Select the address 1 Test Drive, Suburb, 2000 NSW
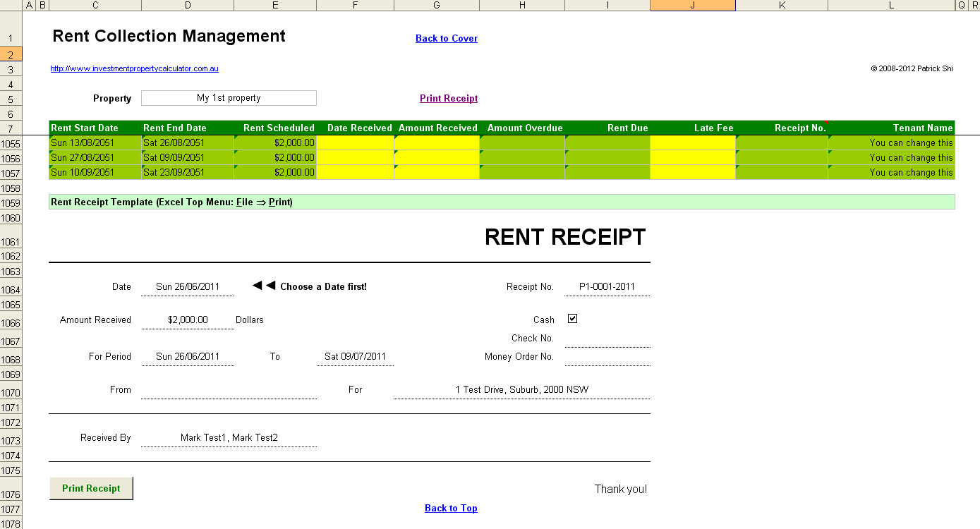Screen dimensions: 980x529 (522, 390)
